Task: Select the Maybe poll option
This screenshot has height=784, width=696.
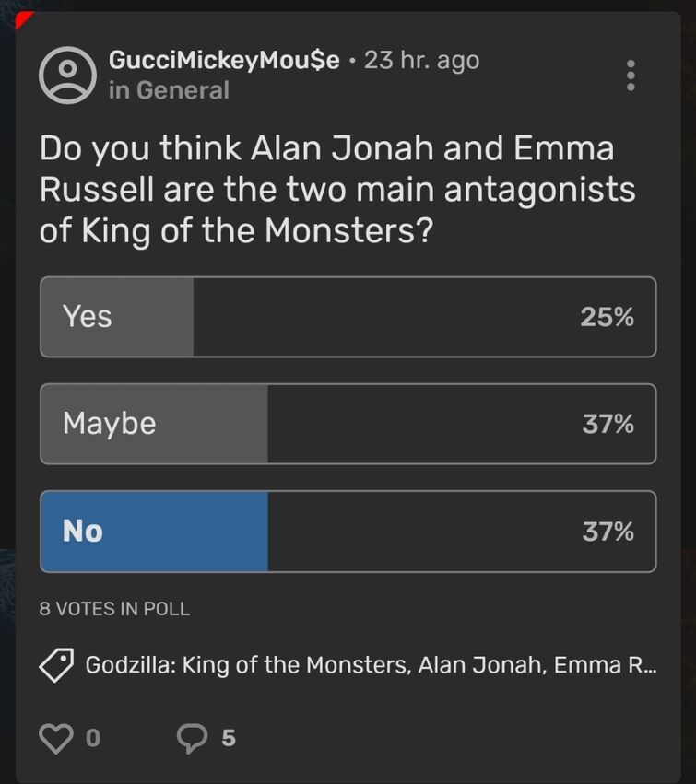Action: coord(348,424)
